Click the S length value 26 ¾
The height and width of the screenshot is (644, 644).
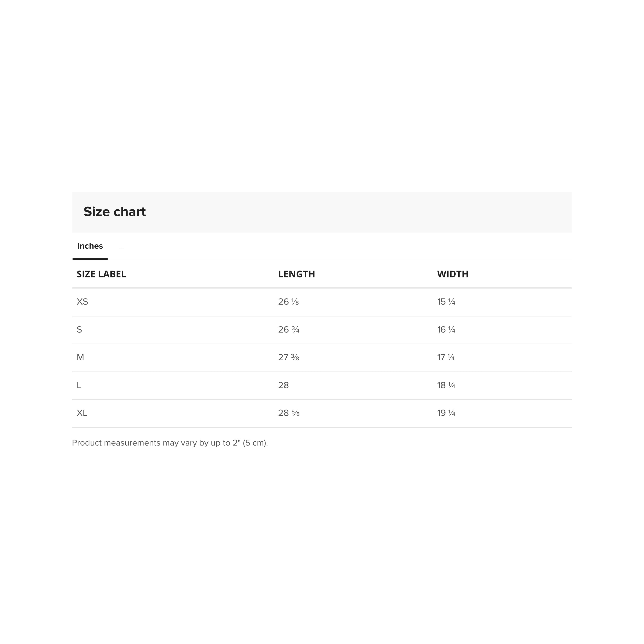coord(289,330)
